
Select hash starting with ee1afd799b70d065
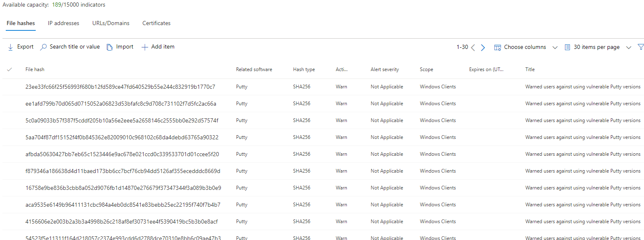(x=121, y=104)
